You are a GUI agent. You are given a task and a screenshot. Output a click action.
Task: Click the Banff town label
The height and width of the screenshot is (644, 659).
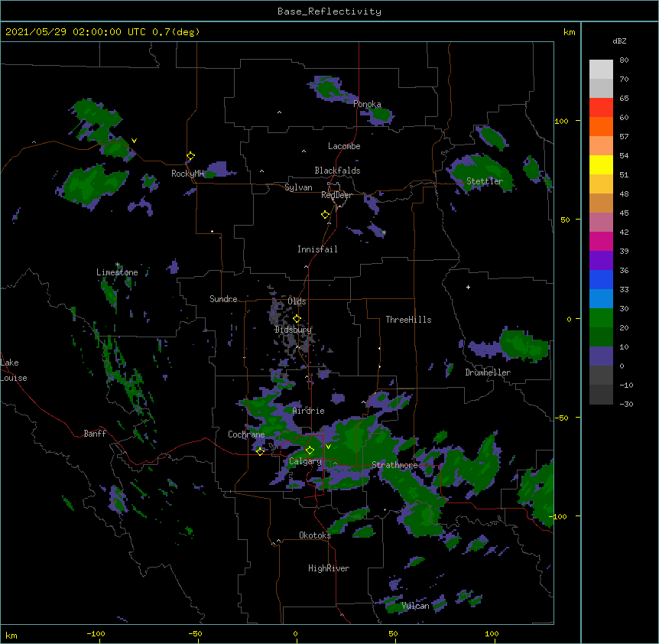point(95,434)
